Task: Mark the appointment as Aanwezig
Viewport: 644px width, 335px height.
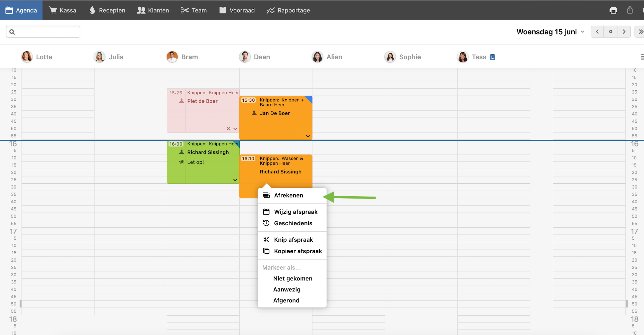Action: [287, 289]
